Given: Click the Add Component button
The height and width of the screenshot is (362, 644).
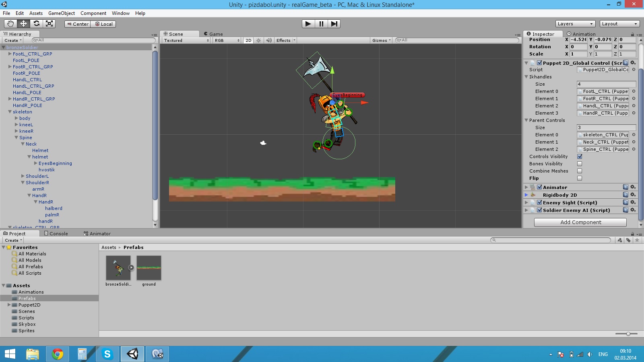Looking at the screenshot, I should (581, 222).
